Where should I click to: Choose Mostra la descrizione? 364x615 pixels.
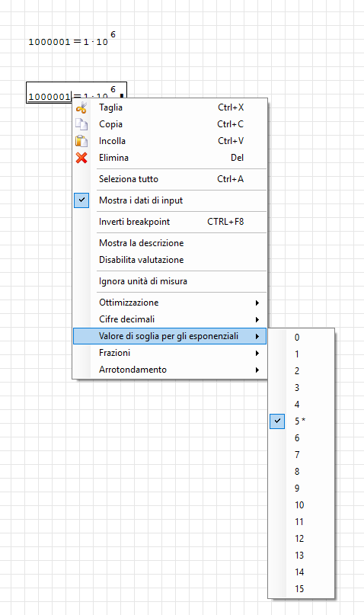(x=170, y=243)
